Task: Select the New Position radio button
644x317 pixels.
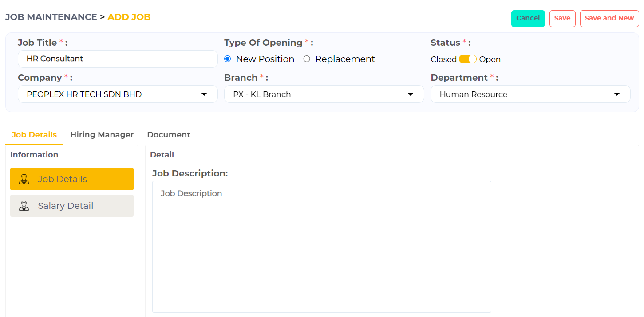Action: [228, 59]
